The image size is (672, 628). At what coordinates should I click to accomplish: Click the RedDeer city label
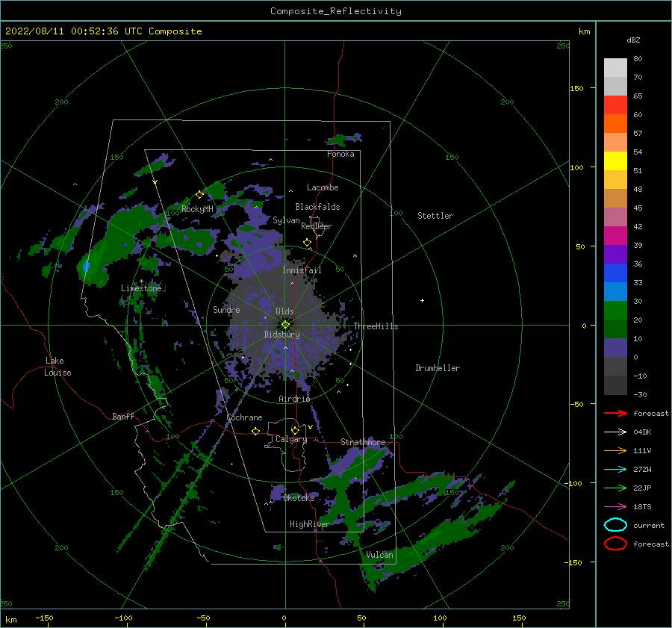tap(317, 226)
